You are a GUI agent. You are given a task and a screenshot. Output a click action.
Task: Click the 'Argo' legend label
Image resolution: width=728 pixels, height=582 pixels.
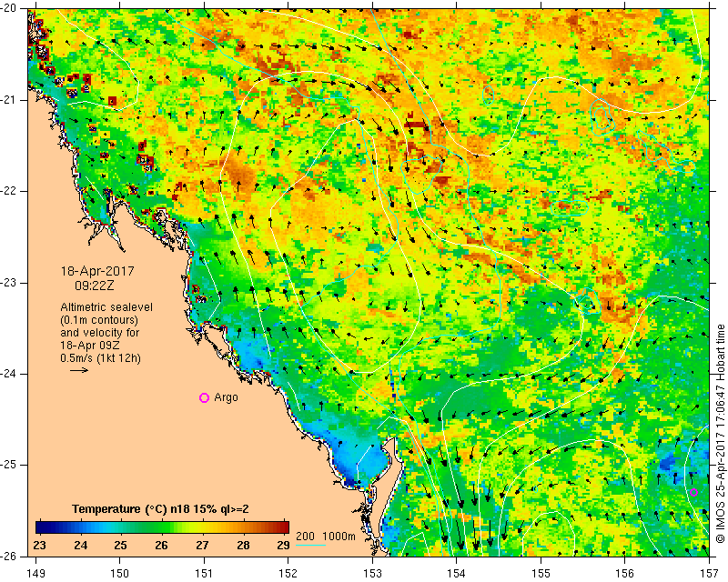click(x=226, y=397)
